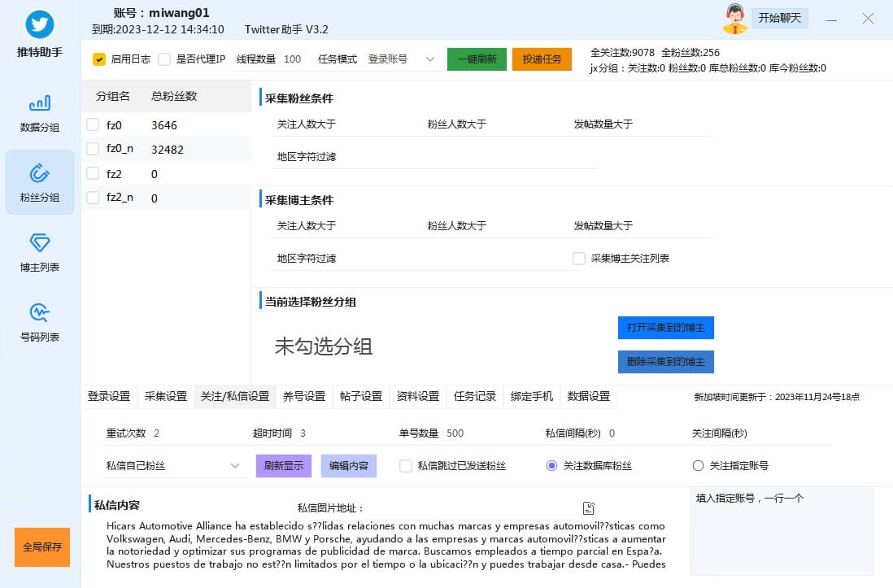This screenshot has height=588, width=893.
Task: Enable the 是否代理IP checkbox
Action: pyautogui.click(x=164, y=59)
